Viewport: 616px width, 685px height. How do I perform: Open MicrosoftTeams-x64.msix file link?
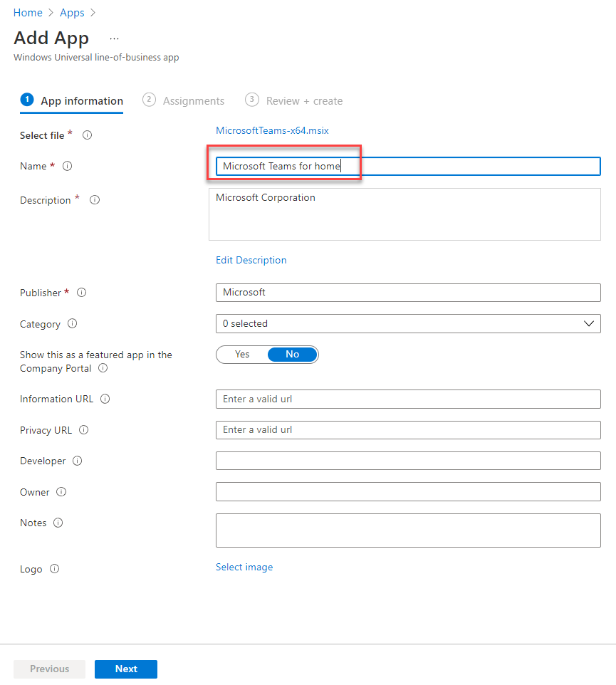click(x=272, y=130)
